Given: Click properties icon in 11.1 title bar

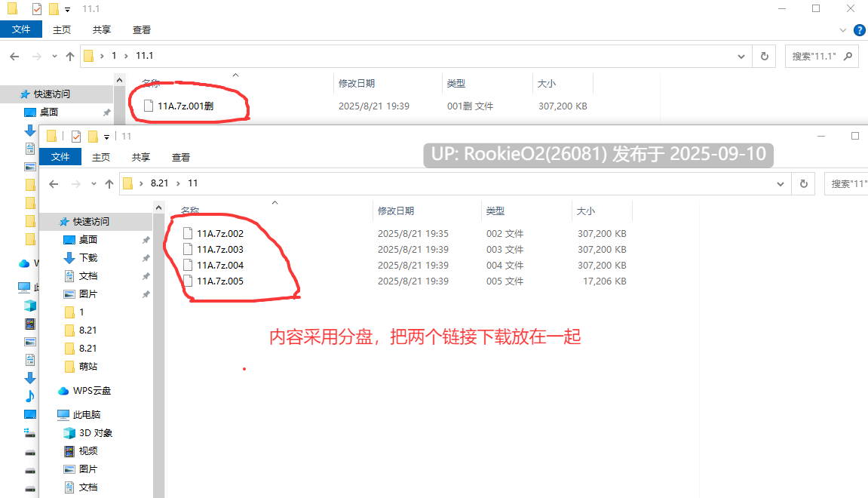Looking at the screenshot, I should tap(36, 9).
